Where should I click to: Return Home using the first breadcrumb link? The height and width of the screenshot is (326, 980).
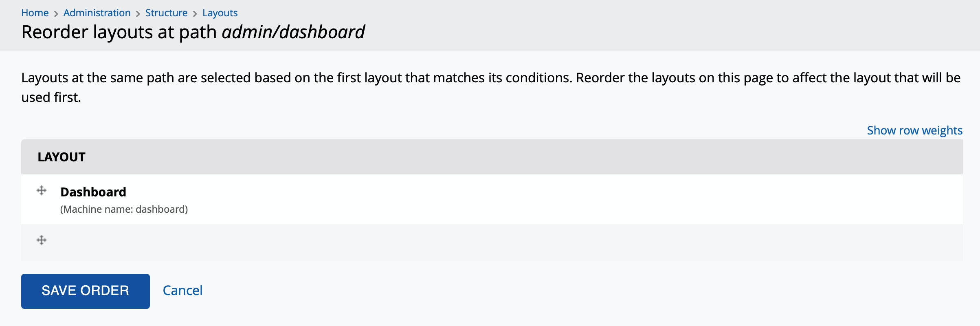[x=35, y=13]
